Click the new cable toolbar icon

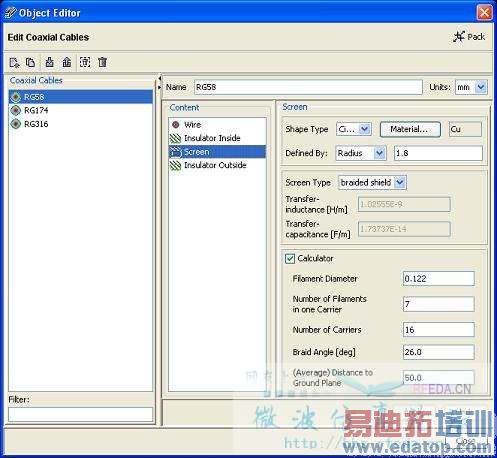coord(14,62)
